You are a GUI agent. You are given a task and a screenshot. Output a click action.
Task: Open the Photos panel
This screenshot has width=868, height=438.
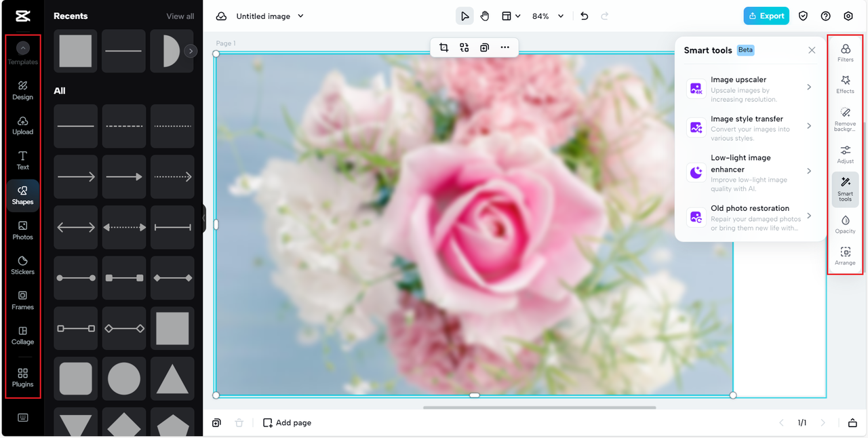click(22, 231)
